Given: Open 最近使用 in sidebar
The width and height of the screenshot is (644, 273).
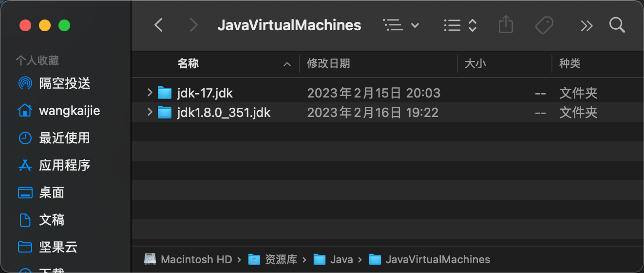Looking at the screenshot, I should tap(65, 138).
